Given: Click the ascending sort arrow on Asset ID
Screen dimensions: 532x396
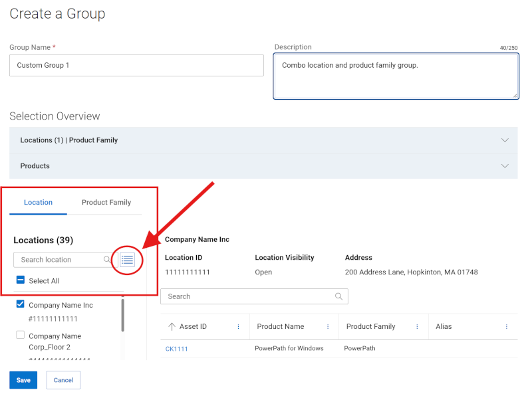Looking at the screenshot, I should click(x=172, y=326).
